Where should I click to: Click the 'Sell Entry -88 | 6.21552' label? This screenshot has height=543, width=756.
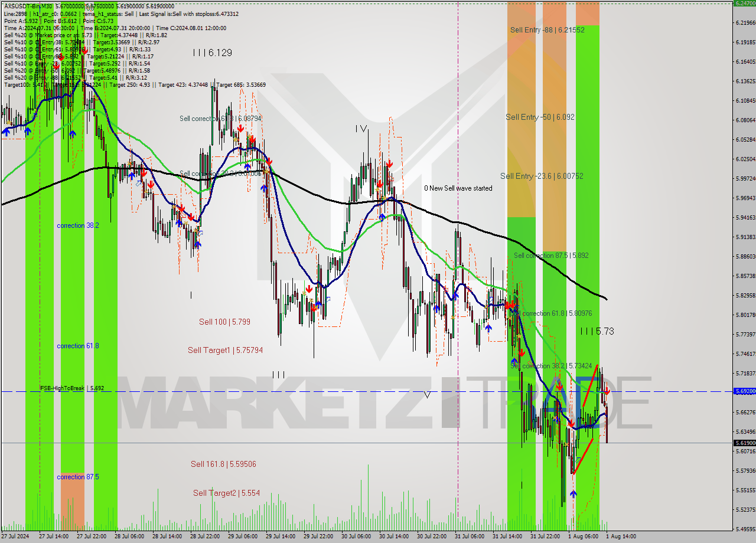[548, 30]
